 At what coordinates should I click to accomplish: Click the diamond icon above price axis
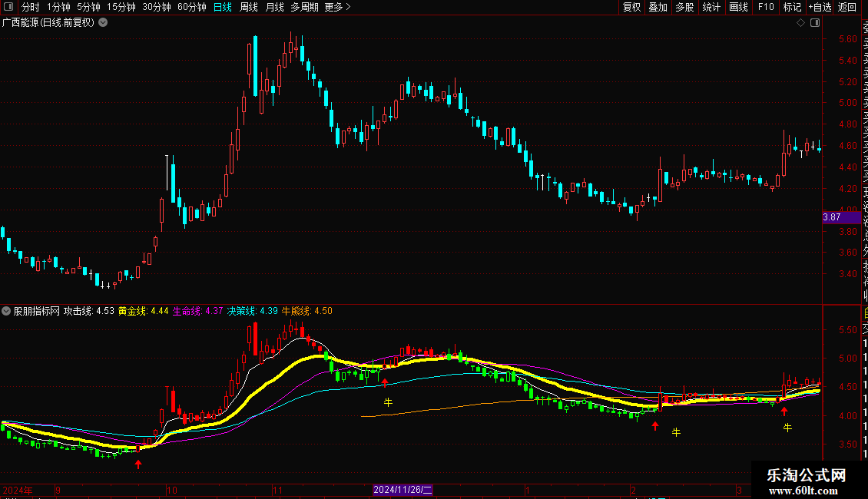[800, 23]
